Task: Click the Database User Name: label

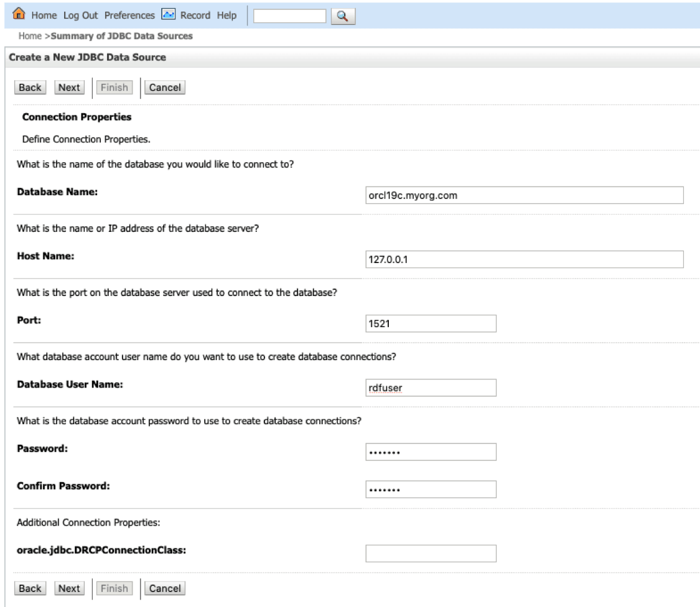Action: click(x=70, y=385)
